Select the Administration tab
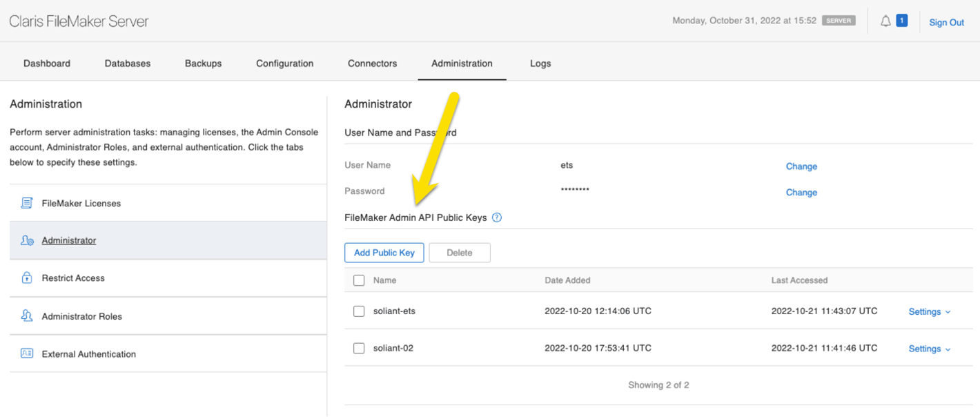980x417 pixels. click(x=462, y=63)
